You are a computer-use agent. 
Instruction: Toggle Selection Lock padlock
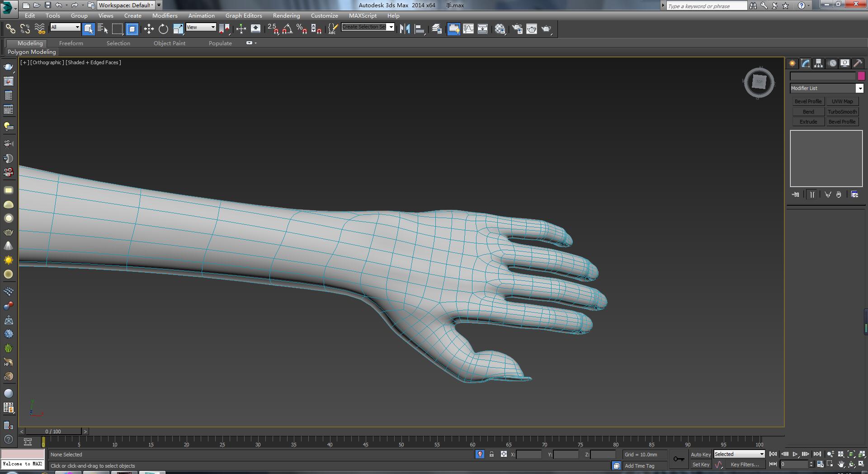click(x=491, y=454)
